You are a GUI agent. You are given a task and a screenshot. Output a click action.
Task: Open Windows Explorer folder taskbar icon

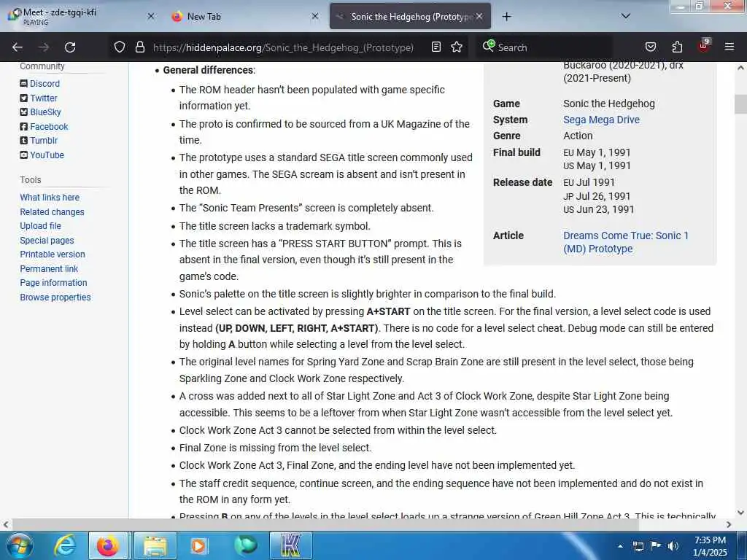(155, 545)
